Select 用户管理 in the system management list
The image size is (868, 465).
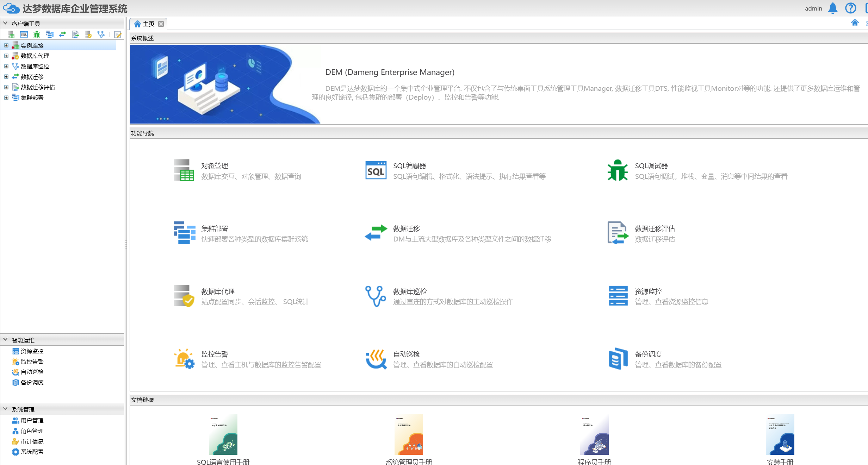coord(32,420)
